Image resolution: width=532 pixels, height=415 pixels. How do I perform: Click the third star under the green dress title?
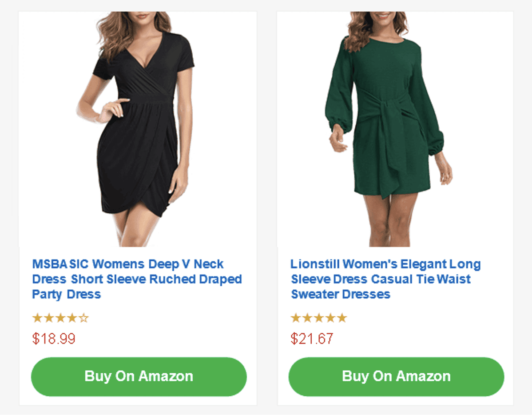tap(318, 318)
